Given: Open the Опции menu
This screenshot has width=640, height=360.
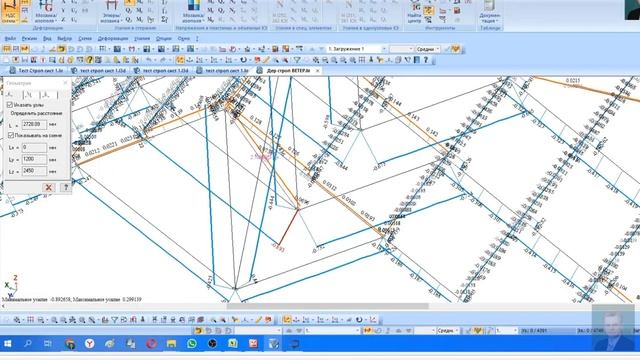Looking at the screenshot, I should 163,38.
